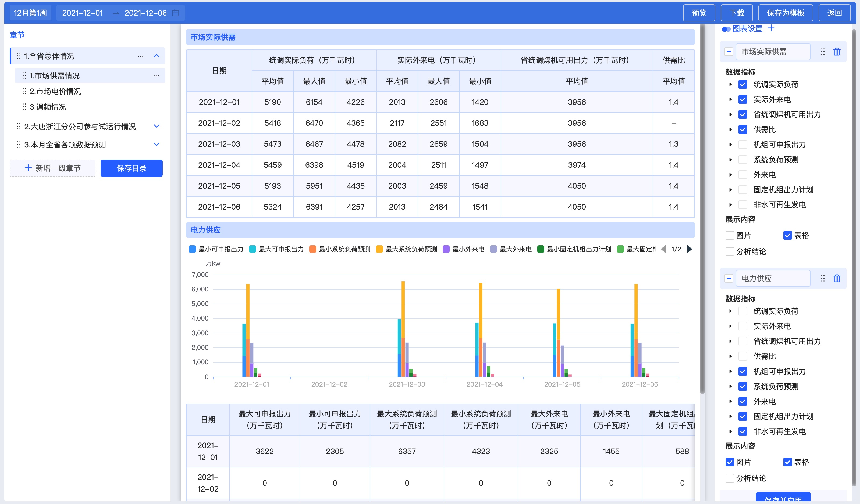
Task: Click the 12月第1周 label
Action: click(30, 13)
